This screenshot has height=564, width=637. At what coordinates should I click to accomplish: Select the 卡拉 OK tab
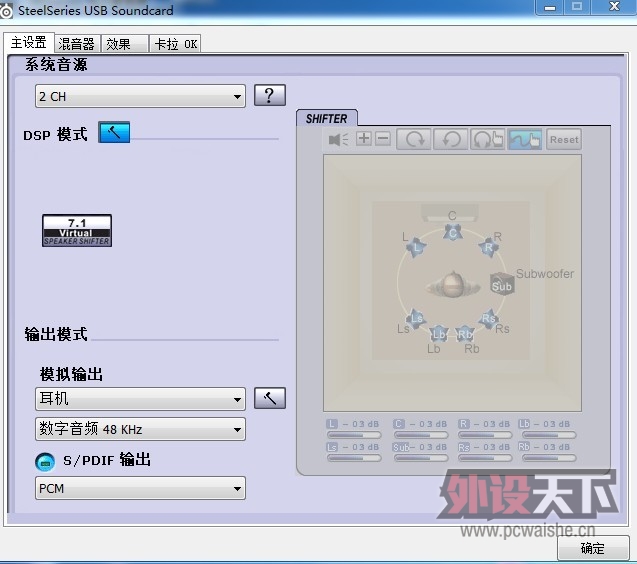175,43
